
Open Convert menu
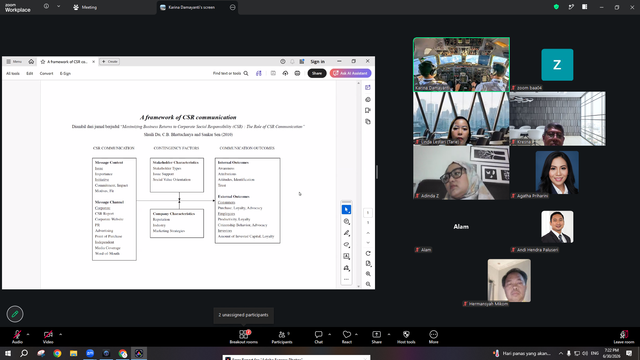[47, 73]
